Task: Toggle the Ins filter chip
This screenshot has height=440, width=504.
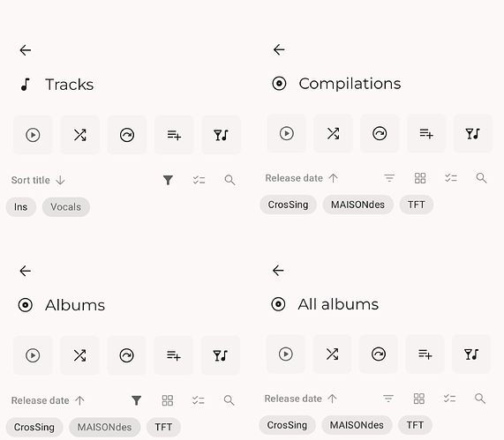Action: (x=21, y=207)
